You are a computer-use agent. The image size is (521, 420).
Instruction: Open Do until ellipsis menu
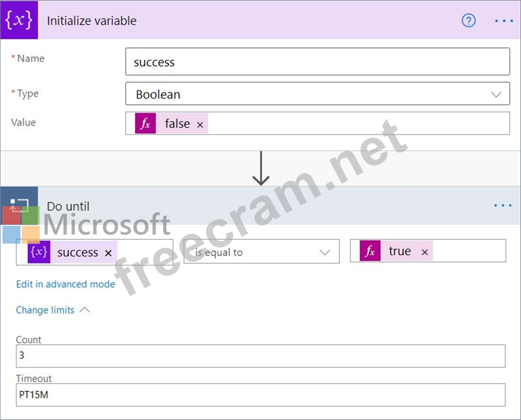(x=503, y=205)
